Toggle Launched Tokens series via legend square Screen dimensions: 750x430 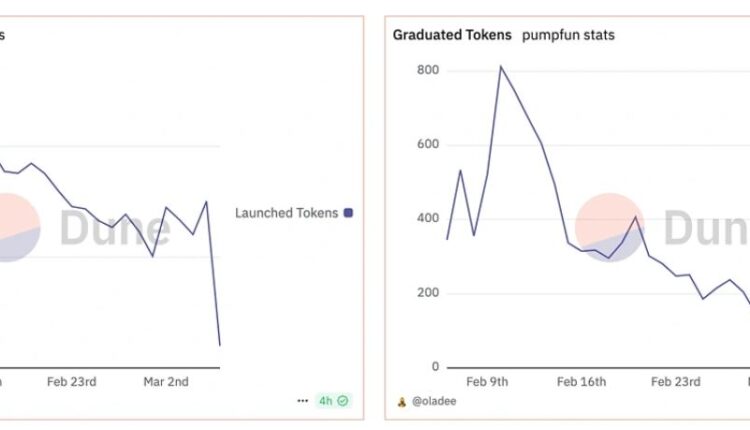[x=348, y=212]
